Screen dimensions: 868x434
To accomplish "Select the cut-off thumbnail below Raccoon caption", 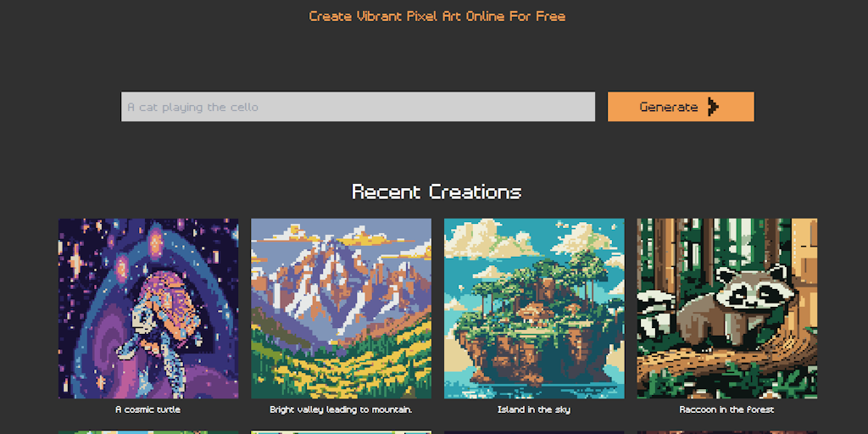I will tap(726, 432).
